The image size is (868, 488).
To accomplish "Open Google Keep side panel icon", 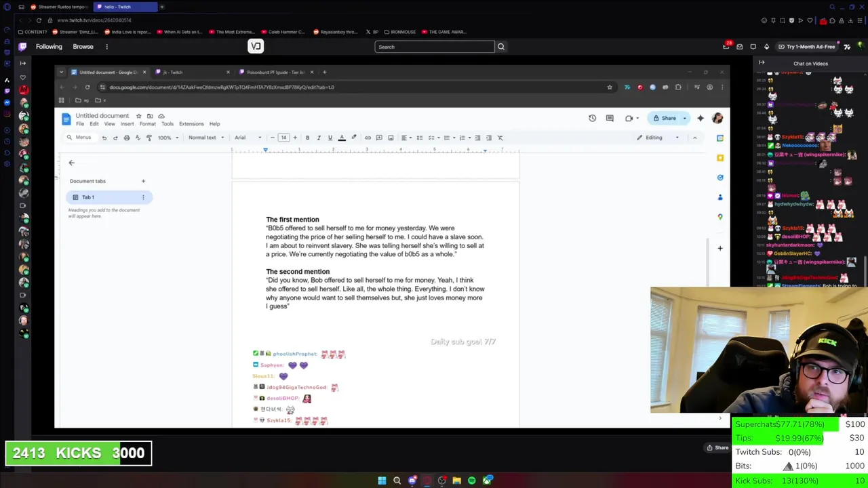I will coord(720,157).
